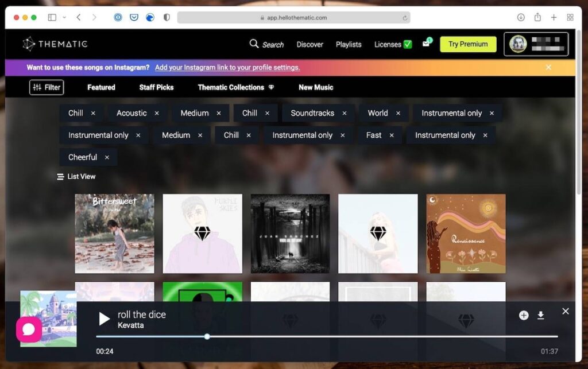Show the tab overview grid

tap(570, 17)
